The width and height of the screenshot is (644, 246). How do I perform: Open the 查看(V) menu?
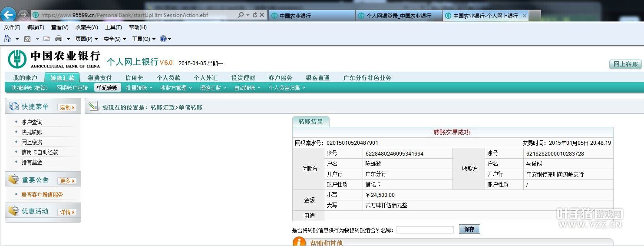60,27
